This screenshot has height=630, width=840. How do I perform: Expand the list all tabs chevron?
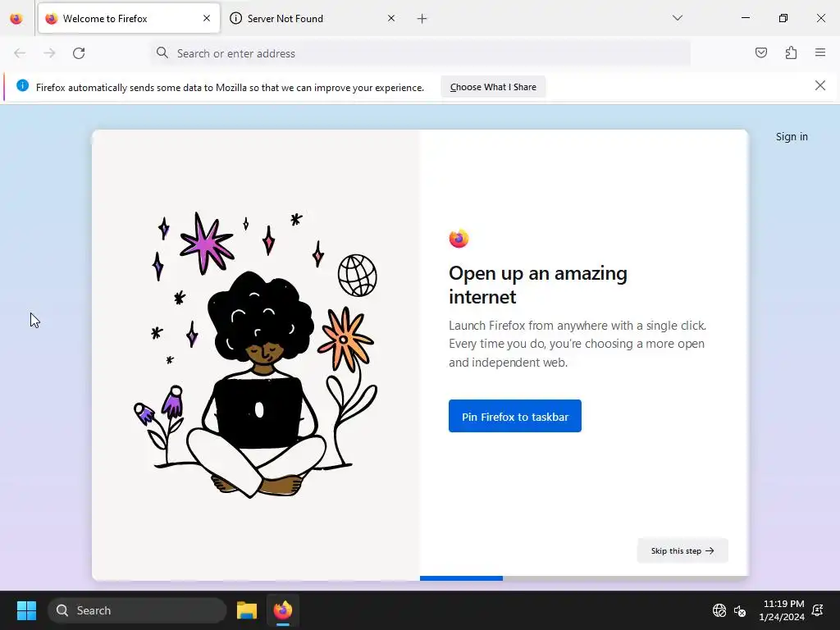677,18
